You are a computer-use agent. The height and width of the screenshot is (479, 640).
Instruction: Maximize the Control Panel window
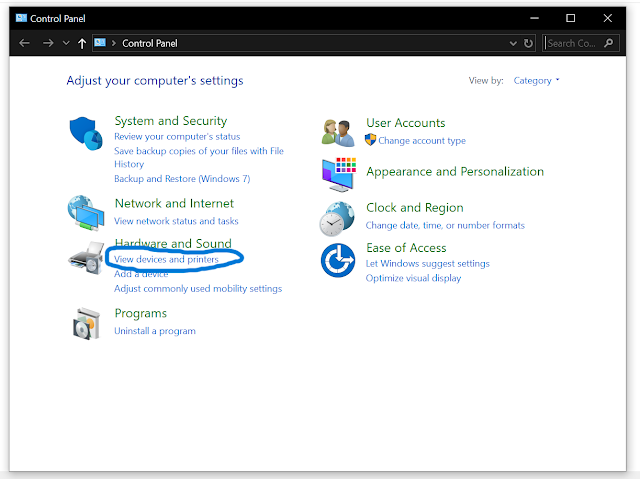(x=571, y=18)
